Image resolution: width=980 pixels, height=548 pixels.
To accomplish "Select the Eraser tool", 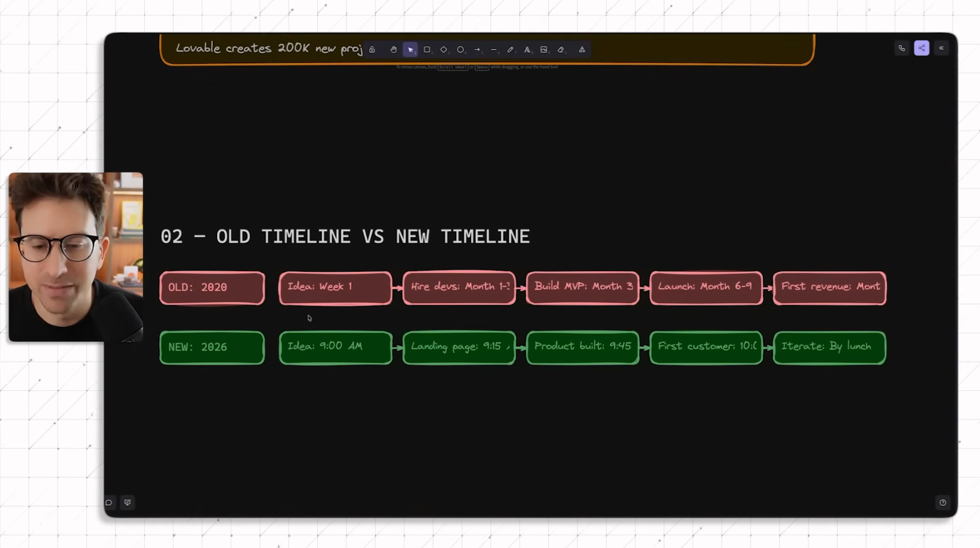I will tap(561, 50).
